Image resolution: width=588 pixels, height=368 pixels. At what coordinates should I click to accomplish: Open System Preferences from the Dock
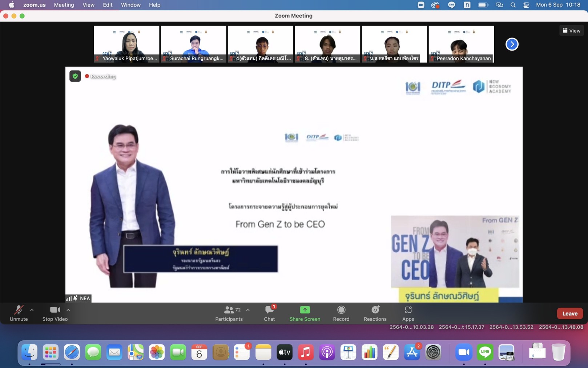click(x=433, y=352)
